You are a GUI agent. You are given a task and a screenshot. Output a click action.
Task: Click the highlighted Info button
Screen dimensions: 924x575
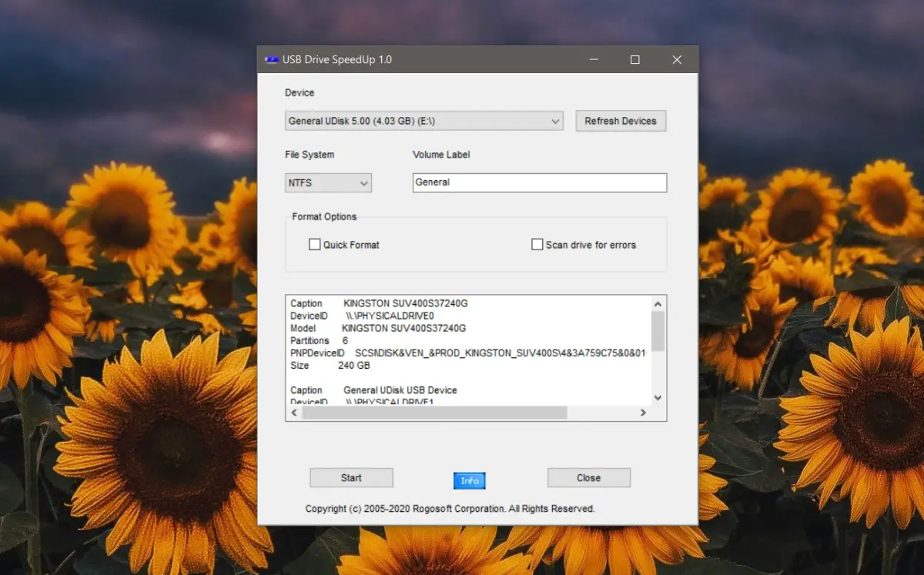pyautogui.click(x=470, y=480)
